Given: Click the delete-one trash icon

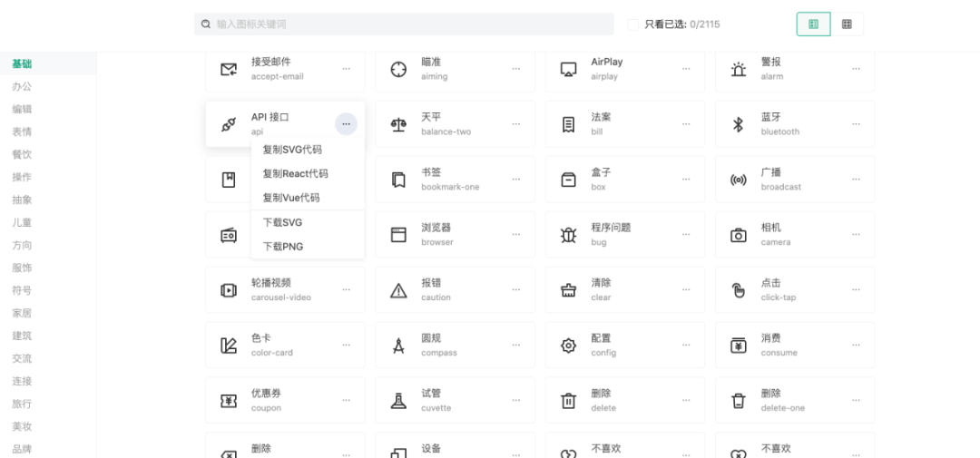Looking at the screenshot, I should point(739,401).
